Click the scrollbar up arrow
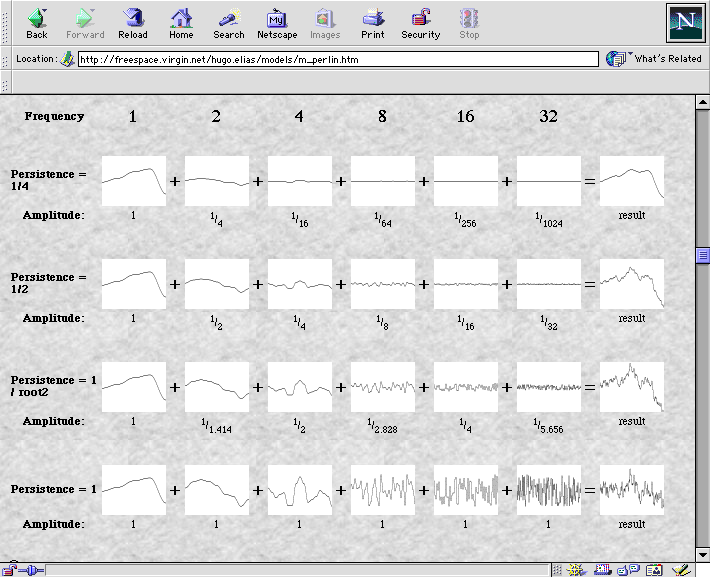The image size is (710, 577). (x=702, y=104)
